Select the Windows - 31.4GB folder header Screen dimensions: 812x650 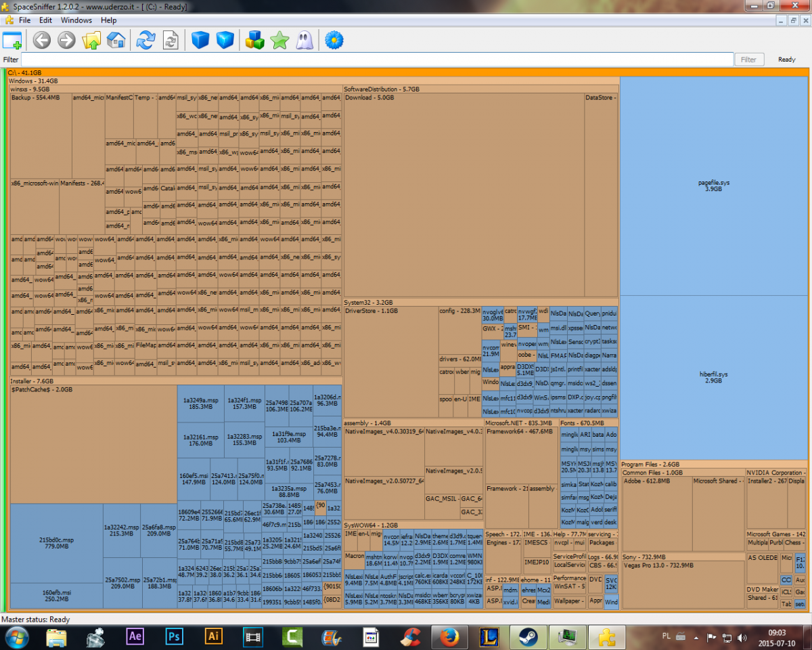point(314,81)
